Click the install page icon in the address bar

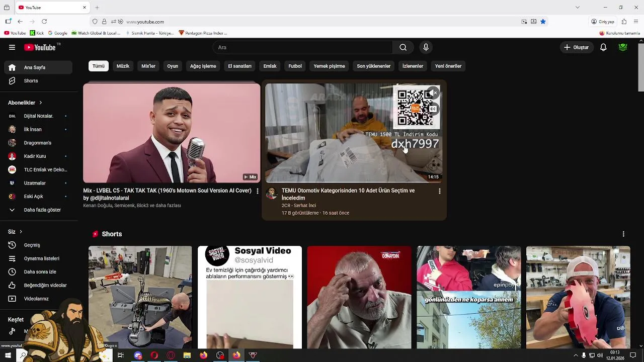pyautogui.click(x=533, y=22)
